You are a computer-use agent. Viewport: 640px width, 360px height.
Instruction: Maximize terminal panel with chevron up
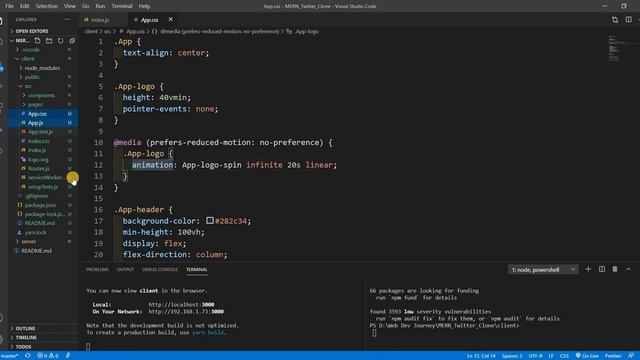[x=629, y=269]
